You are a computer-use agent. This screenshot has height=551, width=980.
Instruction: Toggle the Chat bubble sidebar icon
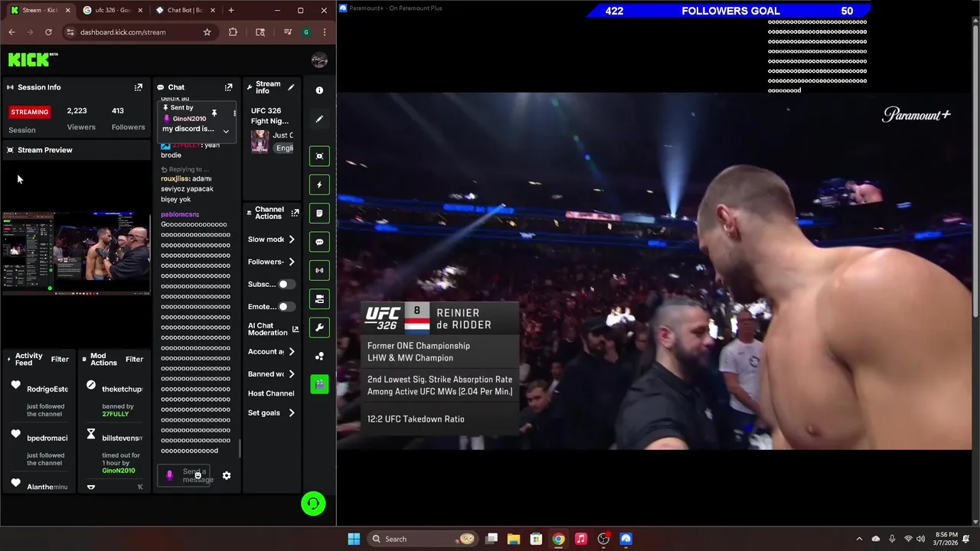pyautogui.click(x=319, y=242)
